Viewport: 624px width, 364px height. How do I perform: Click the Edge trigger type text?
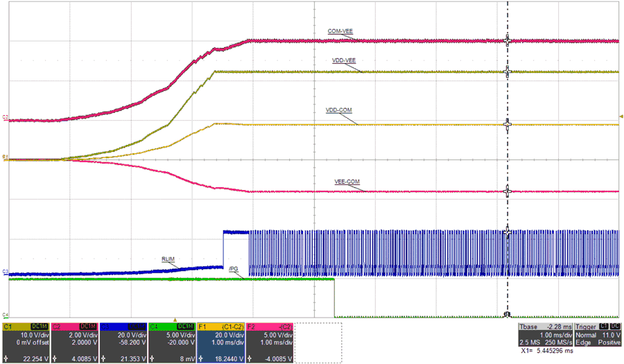pos(582,342)
